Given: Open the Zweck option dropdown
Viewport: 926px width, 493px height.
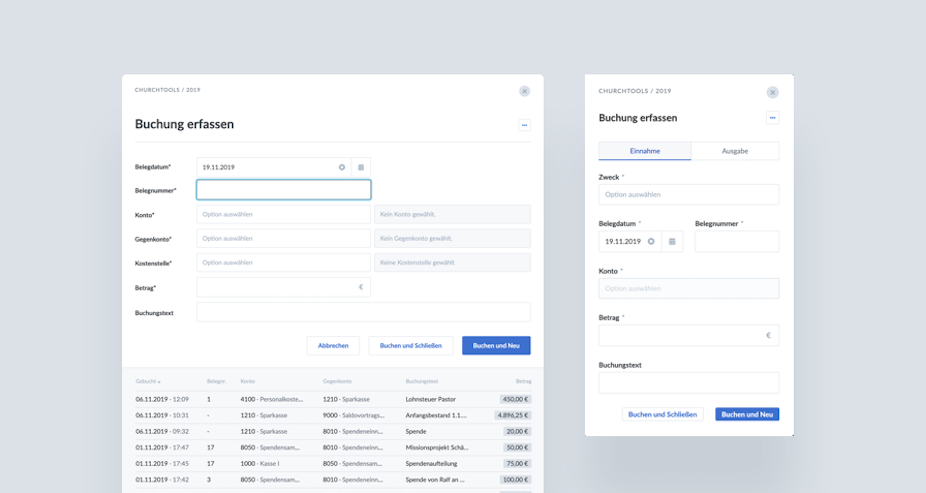Looking at the screenshot, I should click(x=689, y=194).
